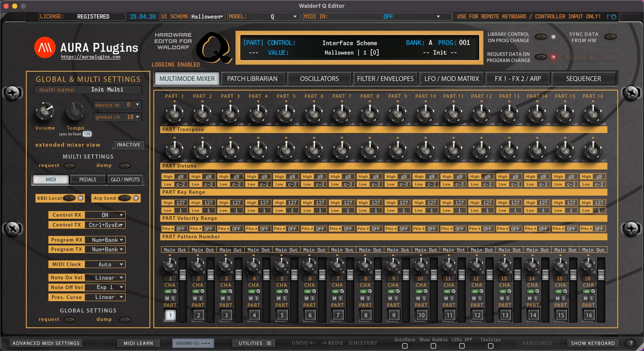Click the Part 10 Detune knob
Screen dimensions: 644x351
click(425, 150)
